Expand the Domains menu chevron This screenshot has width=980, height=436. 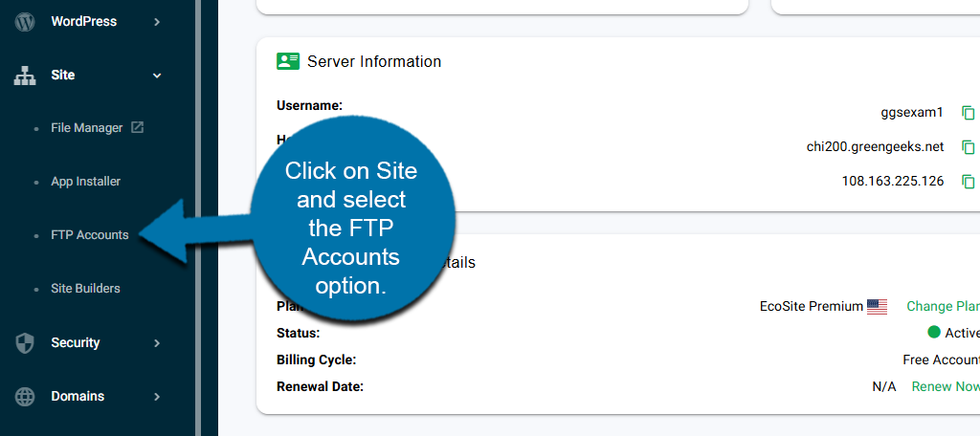pos(157,397)
